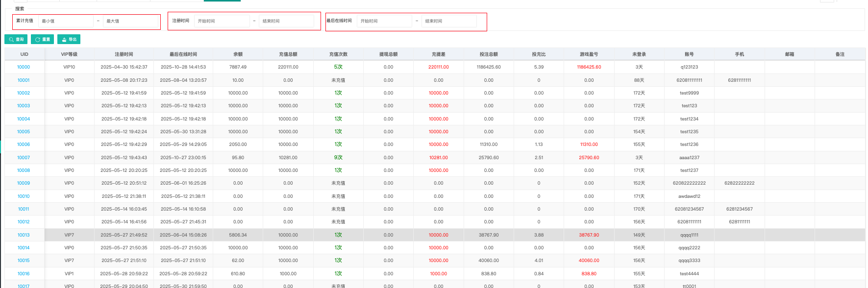Open user UID 10002
The height and width of the screenshot is (288, 868).
(x=24, y=93)
